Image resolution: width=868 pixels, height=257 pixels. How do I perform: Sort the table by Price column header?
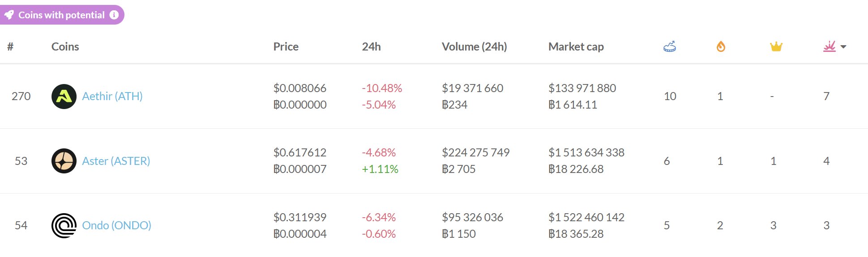pos(286,46)
